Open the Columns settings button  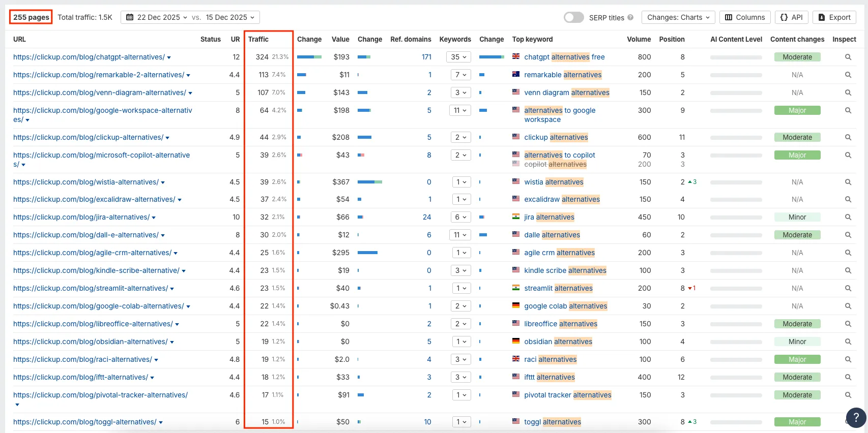coord(745,17)
